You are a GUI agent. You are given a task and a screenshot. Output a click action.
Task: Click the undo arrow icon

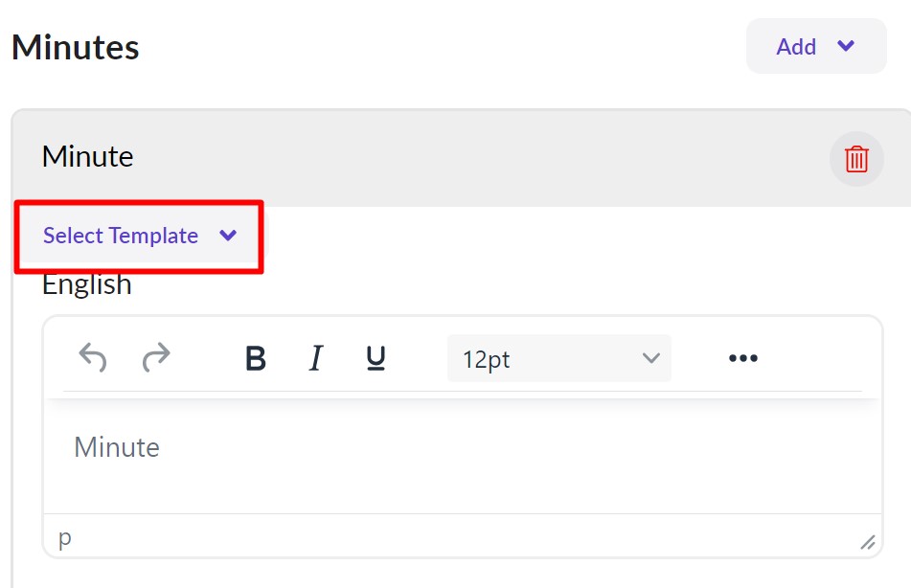point(93,358)
